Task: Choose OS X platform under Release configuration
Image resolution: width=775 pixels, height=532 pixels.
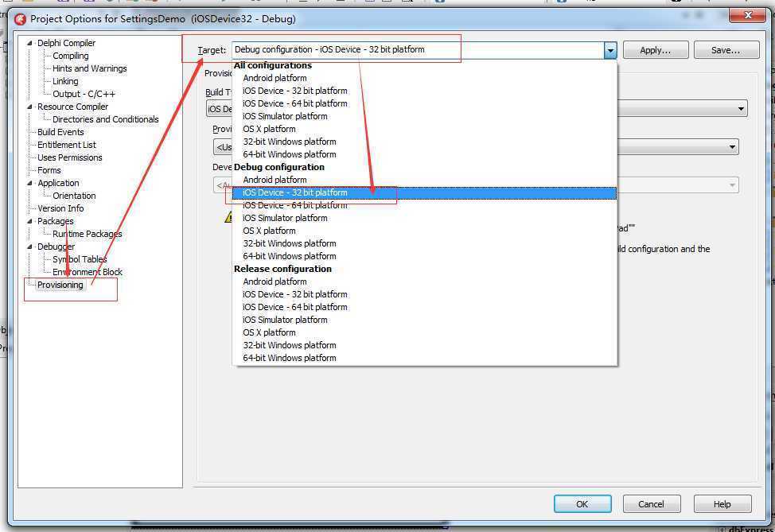Action: pyautogui.click(x=425, y=332)
